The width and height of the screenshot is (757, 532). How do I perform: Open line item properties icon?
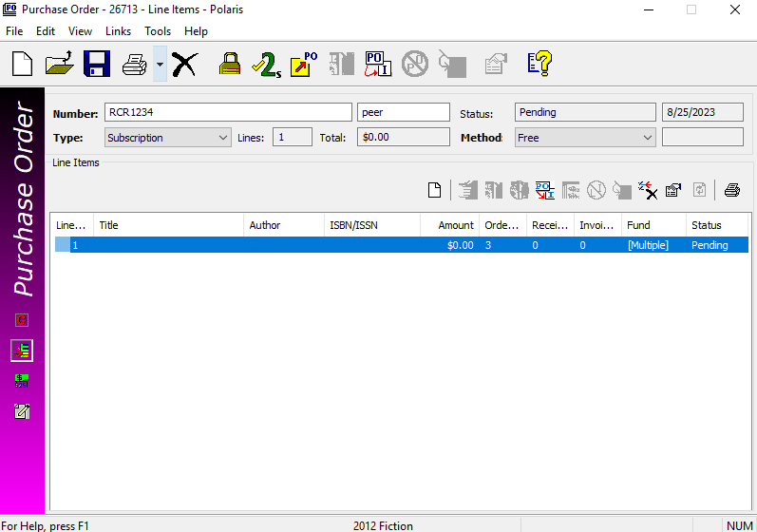pos(673,190)
